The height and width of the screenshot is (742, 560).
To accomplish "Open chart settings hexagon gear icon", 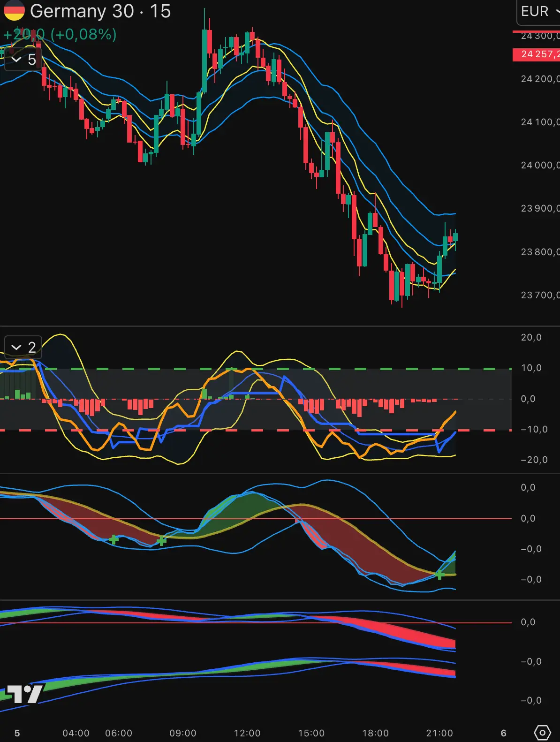I will [x=542, y=732].
